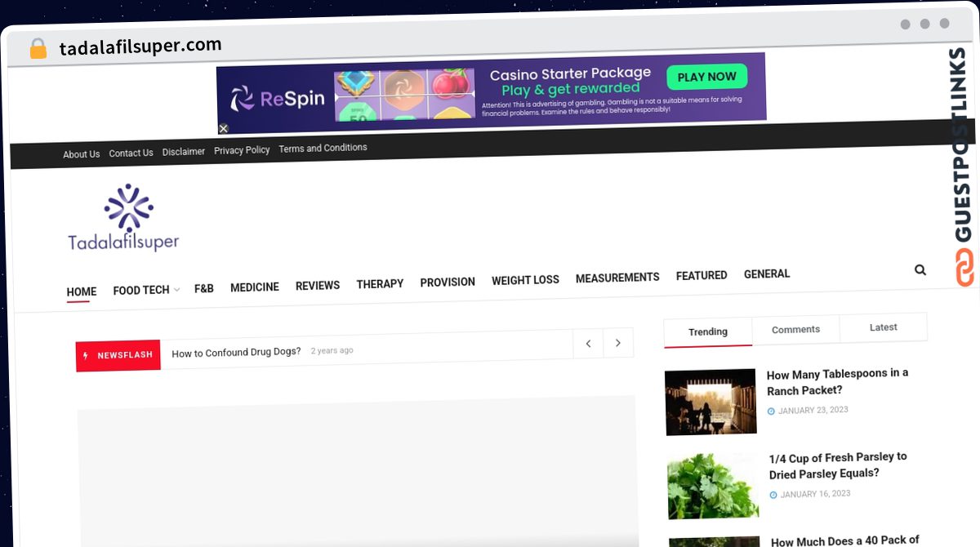980x547 pixels.
Task: Open How to Confound Drug Dogs article
Action: (x=236, y=352)
